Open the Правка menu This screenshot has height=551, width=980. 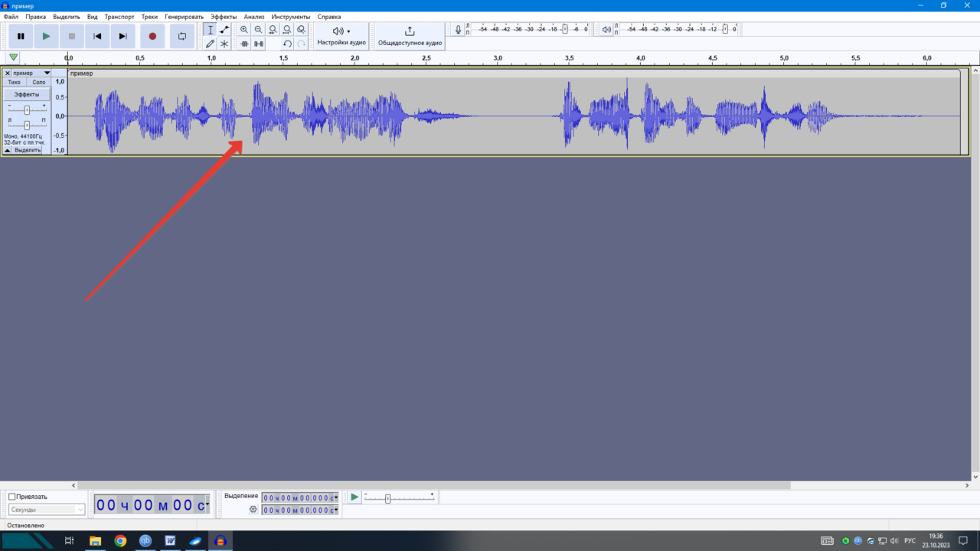click(35, 16)
